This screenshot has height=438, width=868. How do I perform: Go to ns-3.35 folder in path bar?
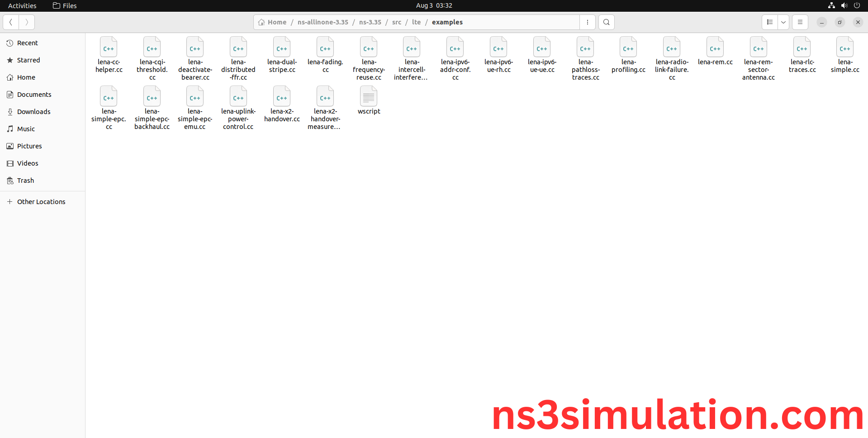pos(370,22)
